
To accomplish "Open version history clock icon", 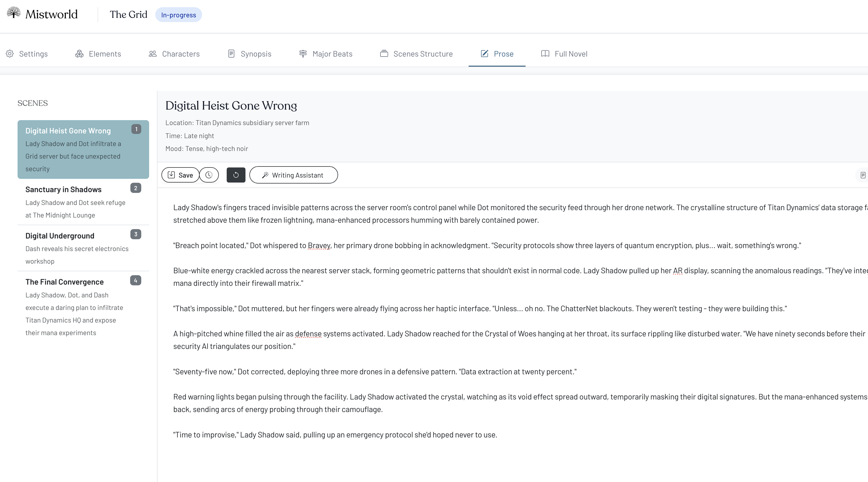I will pyautogui.click(x=209, y=175).
